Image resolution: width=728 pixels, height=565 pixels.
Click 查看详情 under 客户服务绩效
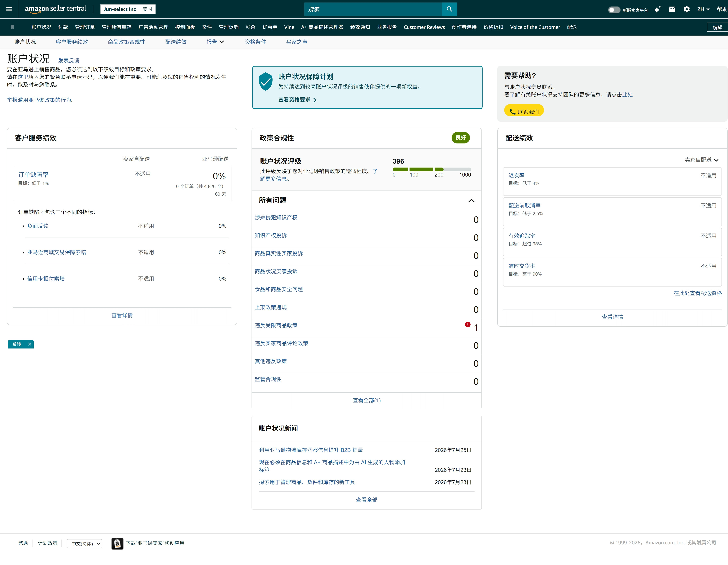coord(122,315)
